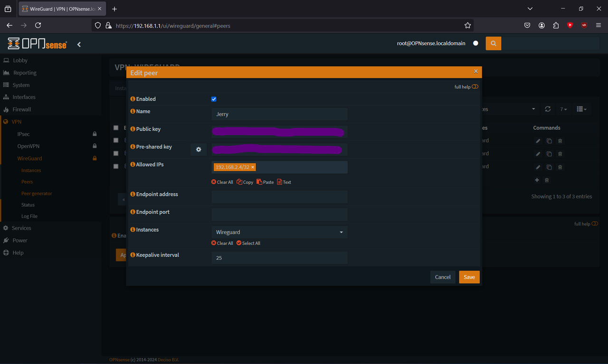
Task: Select All Wireguard instances
Action: click(x=248, y=243)
